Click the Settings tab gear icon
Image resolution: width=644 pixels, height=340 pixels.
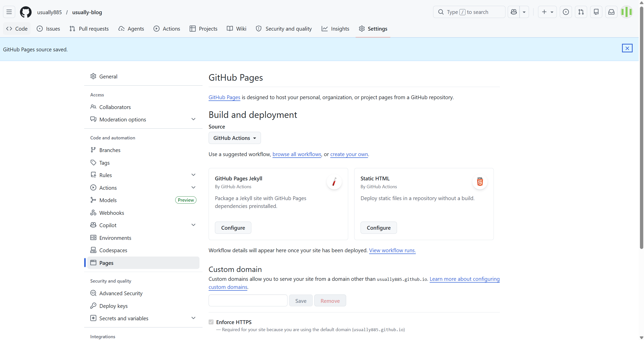(362, 29)
